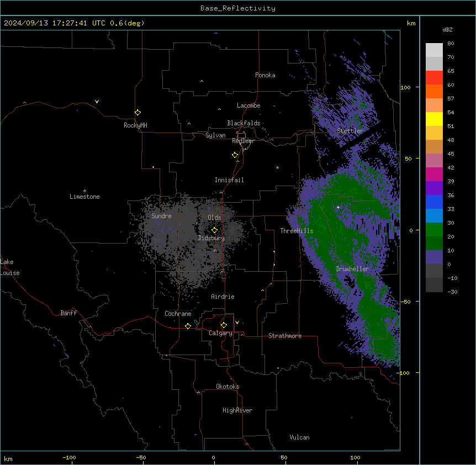
Task: Select the Blackfalds label
Action: coord(244,123)
